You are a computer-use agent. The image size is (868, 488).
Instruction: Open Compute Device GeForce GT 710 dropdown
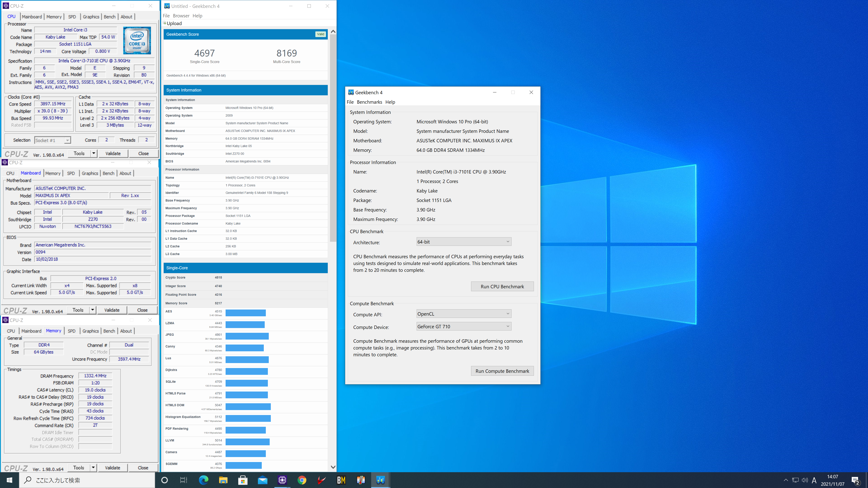(464, 326)
